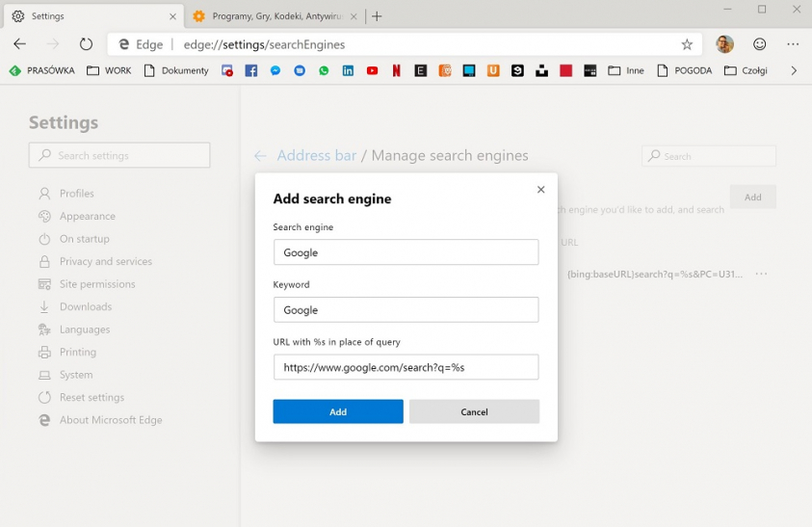Viewport: 812px width, 527px height.
Task: Click the Facebook bookmark icon
Action: coord(251,71)
